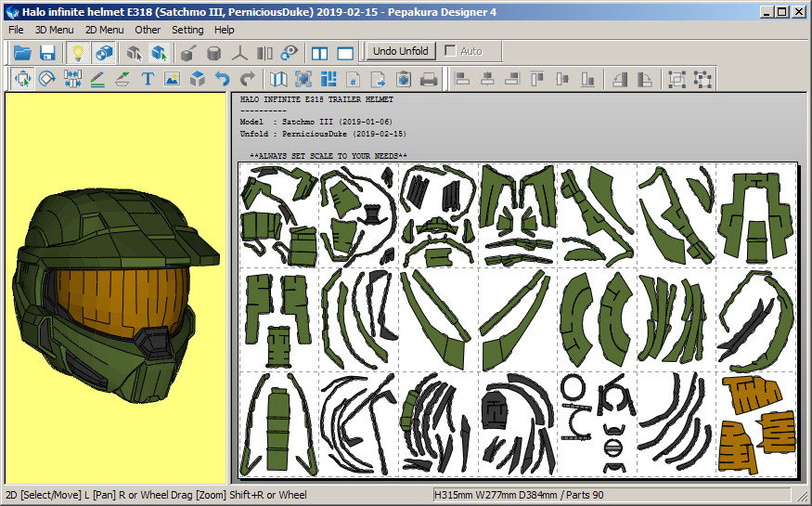Click the insert image picture icon

(172, 80)
